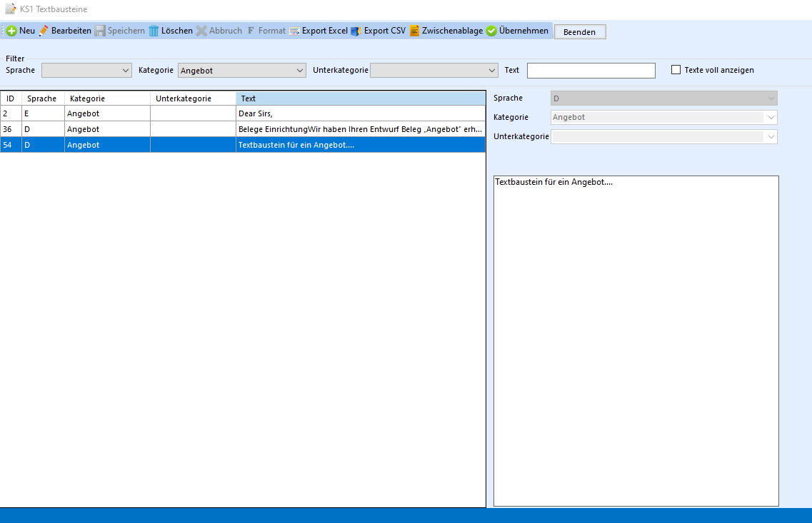
Task: Sort by the Kategorie column header
Action: coord(107,98)
